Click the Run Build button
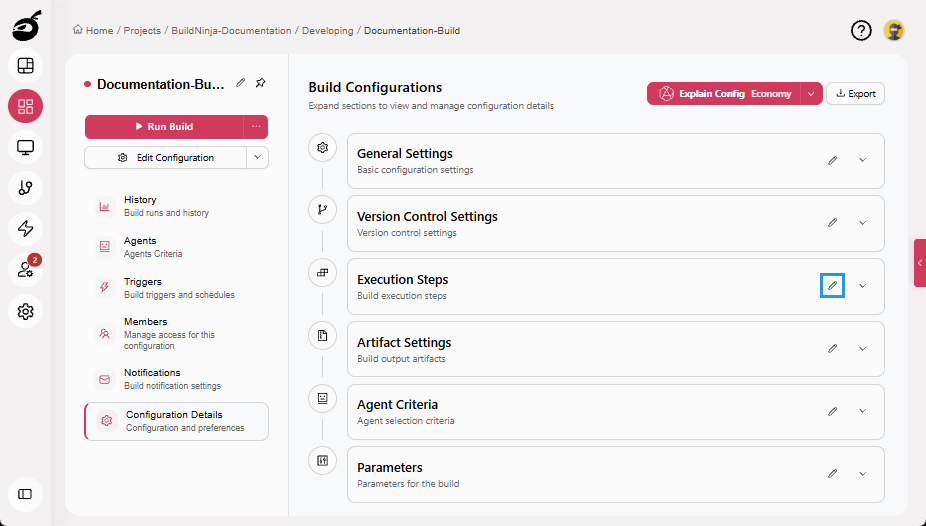Viewport: 926px width, 526px height. 164,126
